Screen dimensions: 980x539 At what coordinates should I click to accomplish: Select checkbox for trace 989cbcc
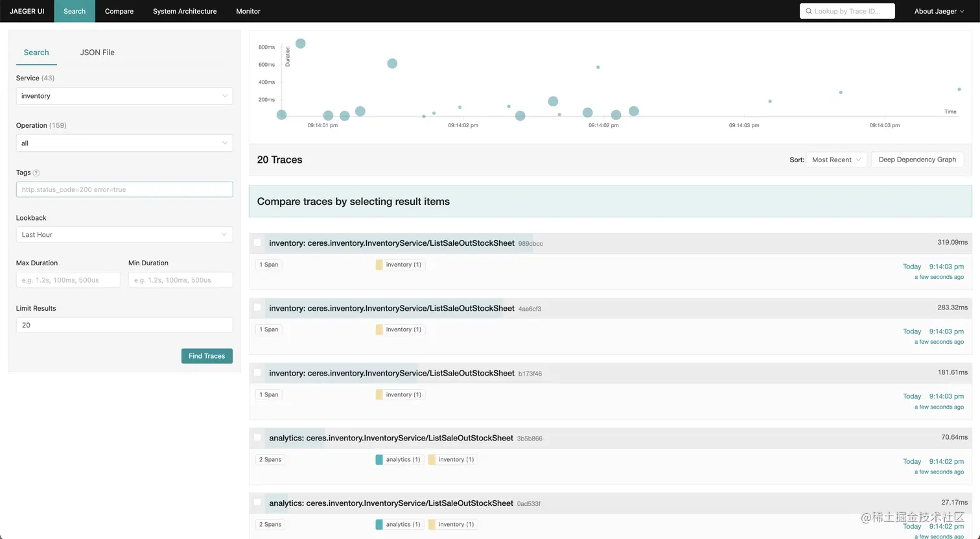pyautogui.click(x=257, y=243)
